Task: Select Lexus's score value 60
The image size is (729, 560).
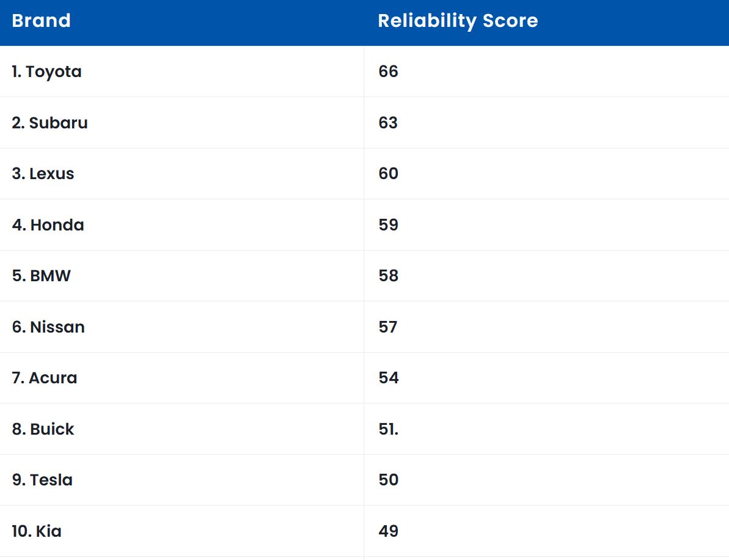Action: click(388, 174)
